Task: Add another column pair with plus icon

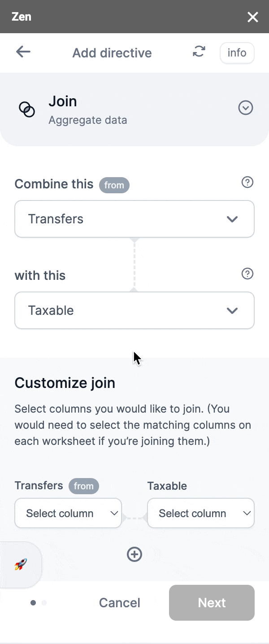Action: click(134, 554)
